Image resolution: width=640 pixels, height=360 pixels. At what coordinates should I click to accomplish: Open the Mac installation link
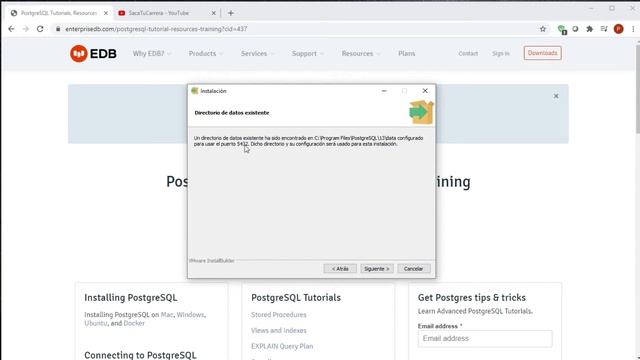(x=167, y=315)
